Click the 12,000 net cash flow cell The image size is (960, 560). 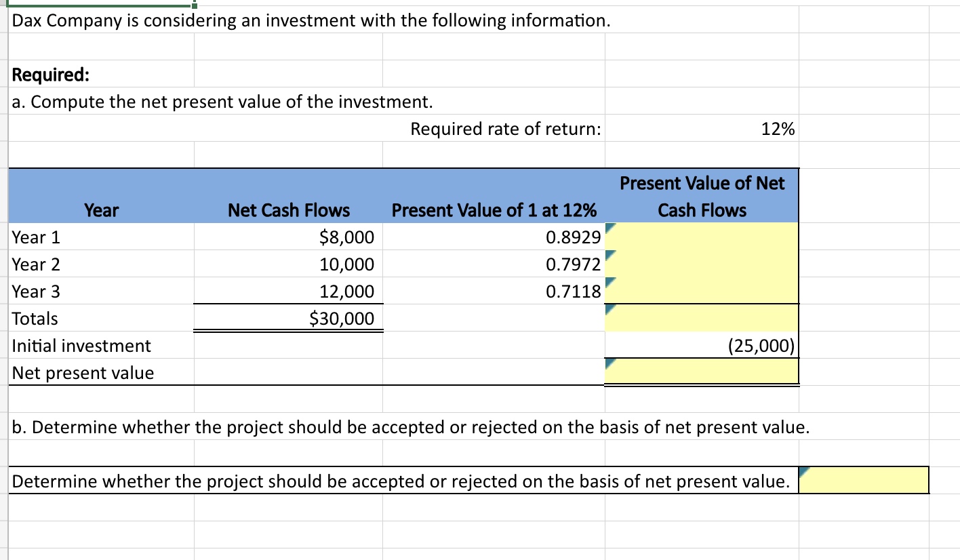289,292
